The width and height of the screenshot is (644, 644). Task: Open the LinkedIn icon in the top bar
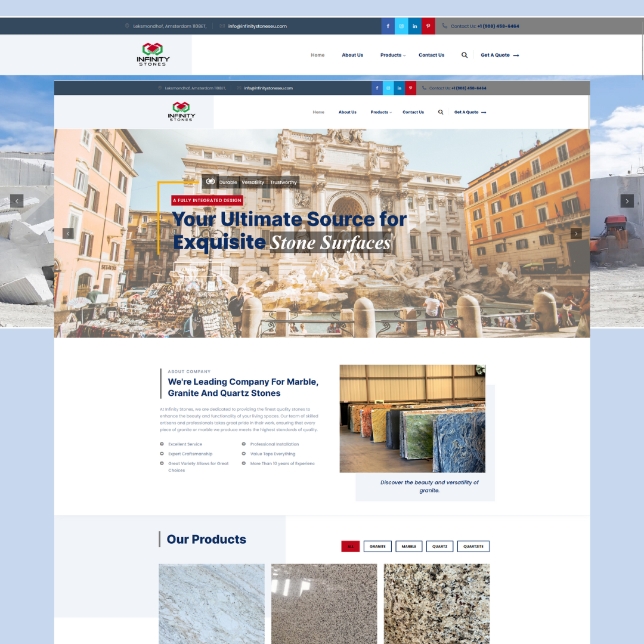[414, 26]
